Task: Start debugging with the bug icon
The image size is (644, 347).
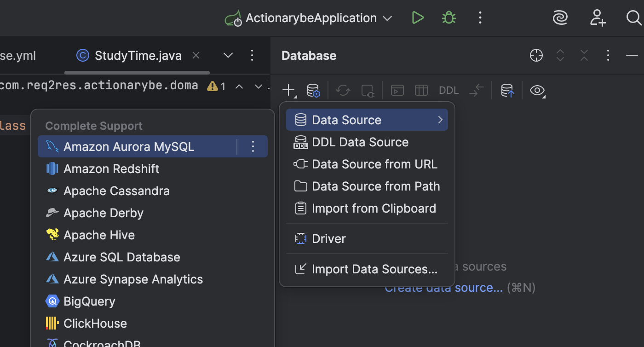Action: click(x=448, y=18)
